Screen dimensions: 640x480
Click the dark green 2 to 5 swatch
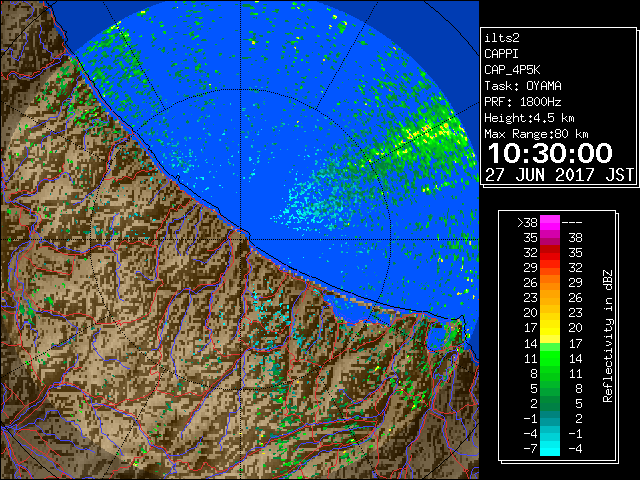[550, 403]
